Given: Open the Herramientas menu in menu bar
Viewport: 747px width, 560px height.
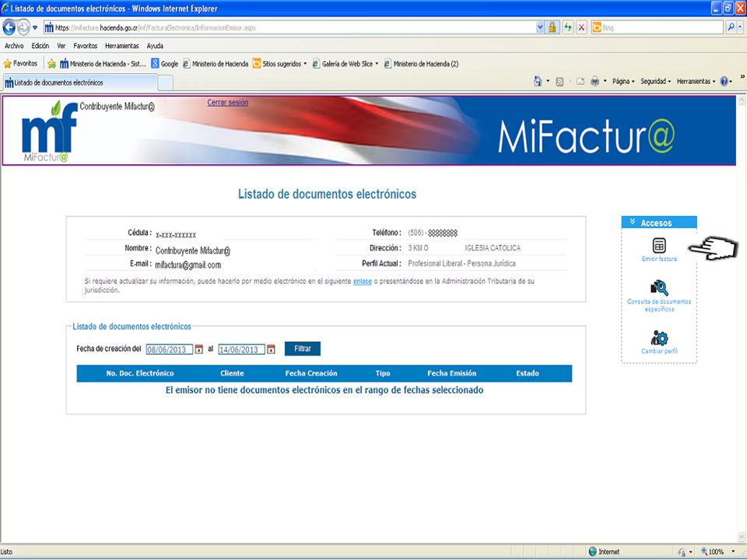Looking at the screenshot, I should pyautogui.click(x=122, y=46).
